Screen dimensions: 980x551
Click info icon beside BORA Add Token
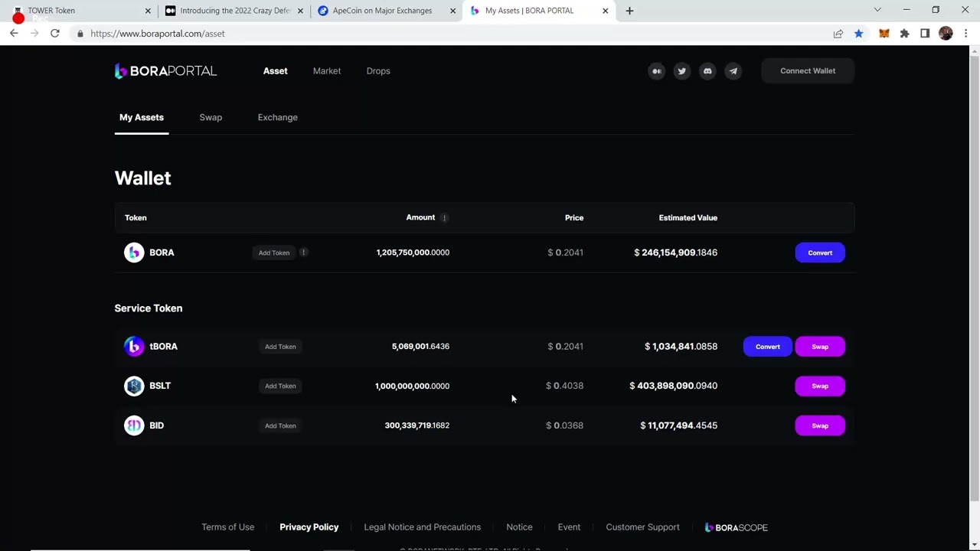click(x=303, y=253)
